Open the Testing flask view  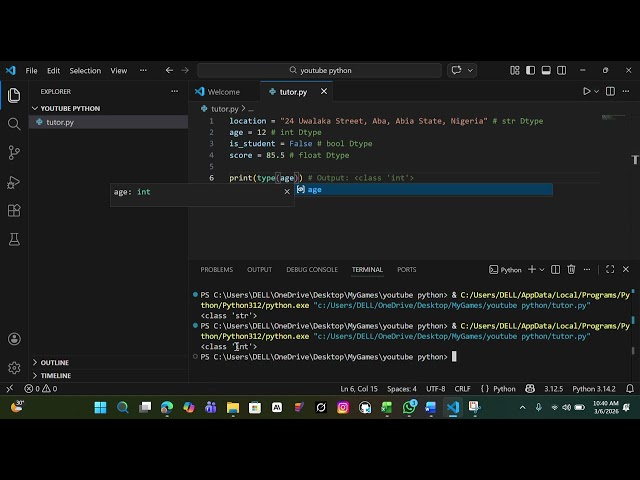point(14,240)
